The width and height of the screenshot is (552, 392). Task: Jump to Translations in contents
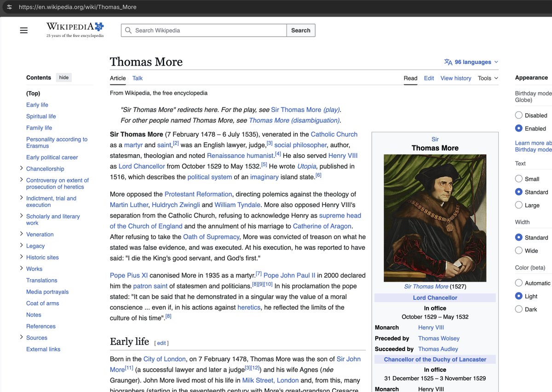(42, 280)
